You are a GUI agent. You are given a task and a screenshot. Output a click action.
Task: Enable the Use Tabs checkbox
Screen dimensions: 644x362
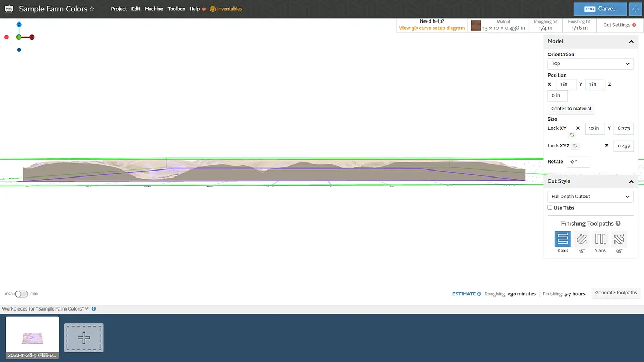[x=550, y=208]
